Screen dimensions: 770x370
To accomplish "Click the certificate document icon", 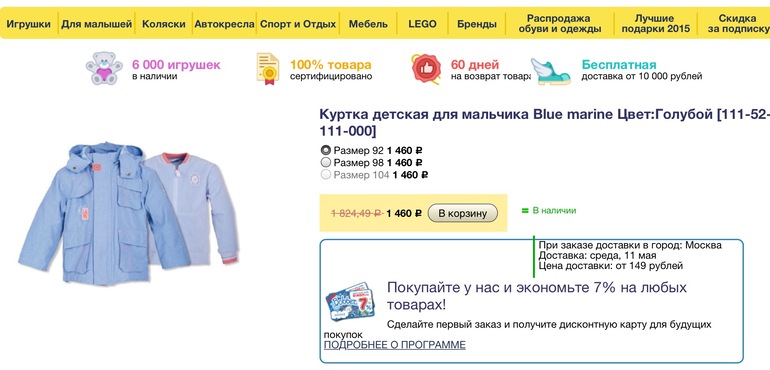I will coord(268,69).
